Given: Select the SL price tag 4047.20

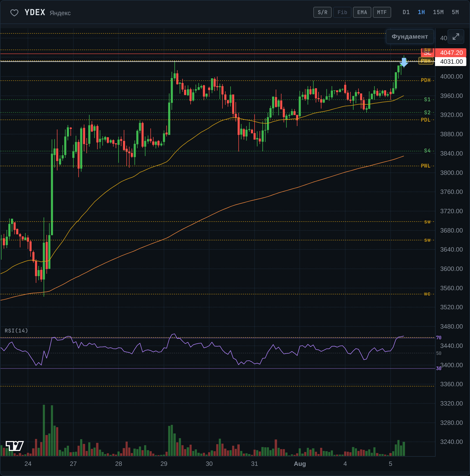Looking at the screenshot, I should pos(451,53).
